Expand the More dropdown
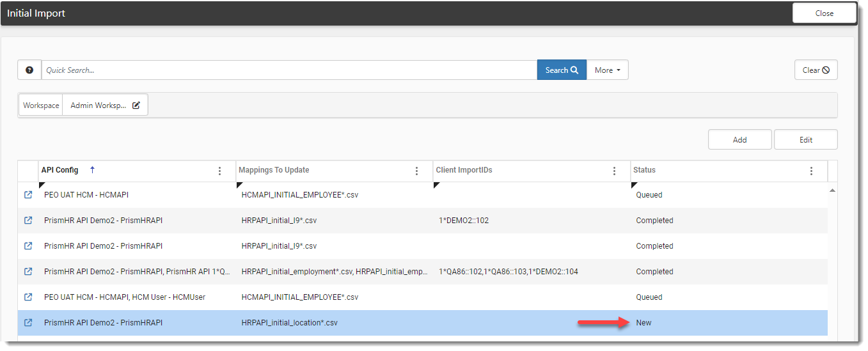868x351 pixels. coord(607,70)
